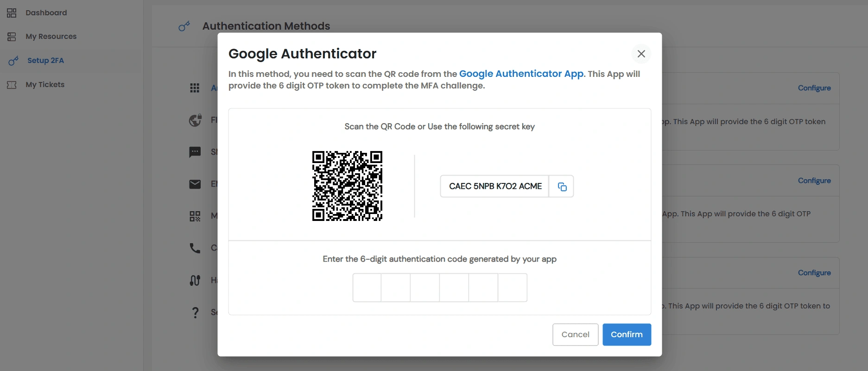Confirm the authentication code
868x371 pixels.
pos(627,334)
